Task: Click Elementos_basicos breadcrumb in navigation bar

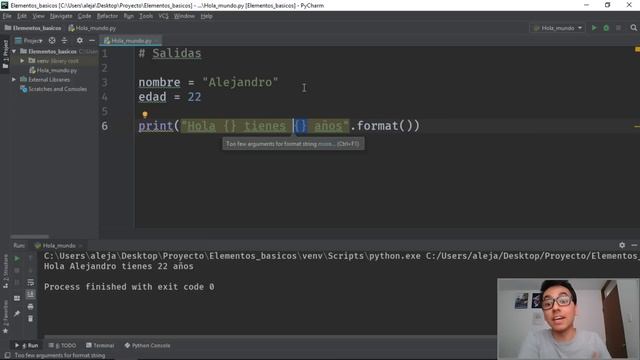Action: tap(33, 28)
